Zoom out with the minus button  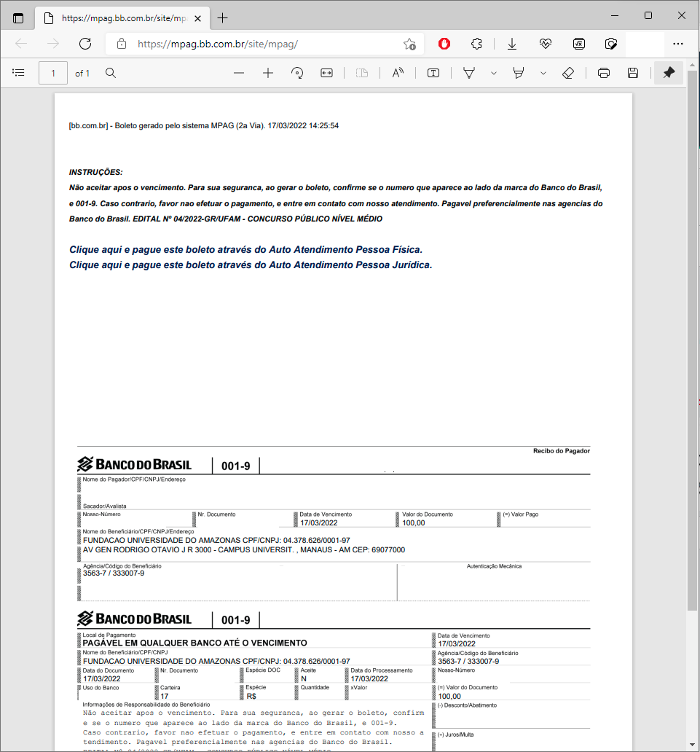(x=239, y=73)
